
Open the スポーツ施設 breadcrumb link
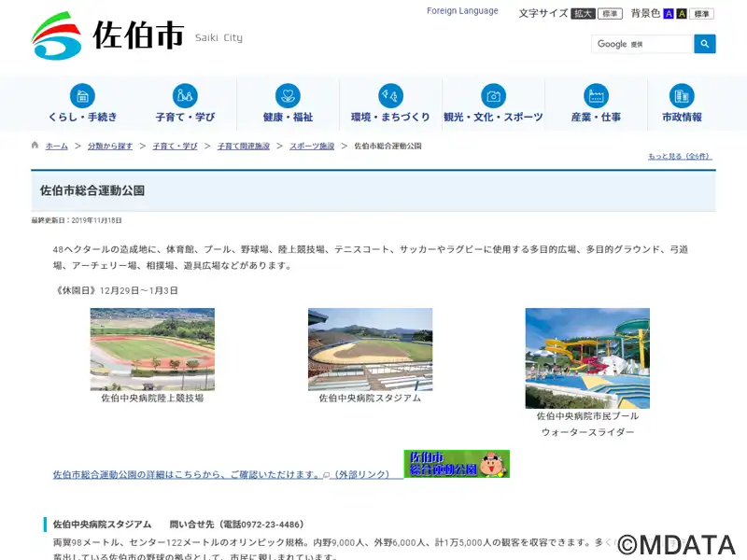[312, 147]
